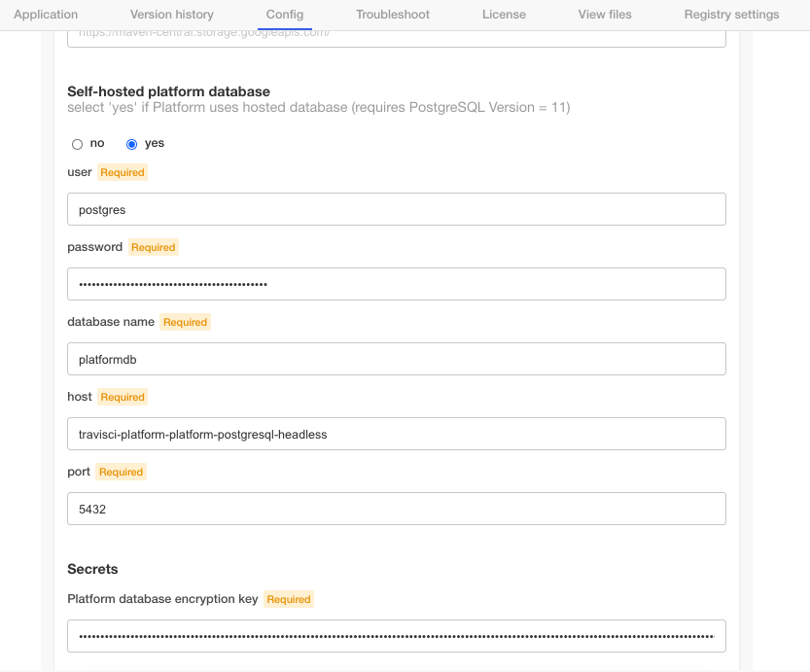Select the Config tab
The width and height of the screenshot is (810, 672).
(285, 15)
